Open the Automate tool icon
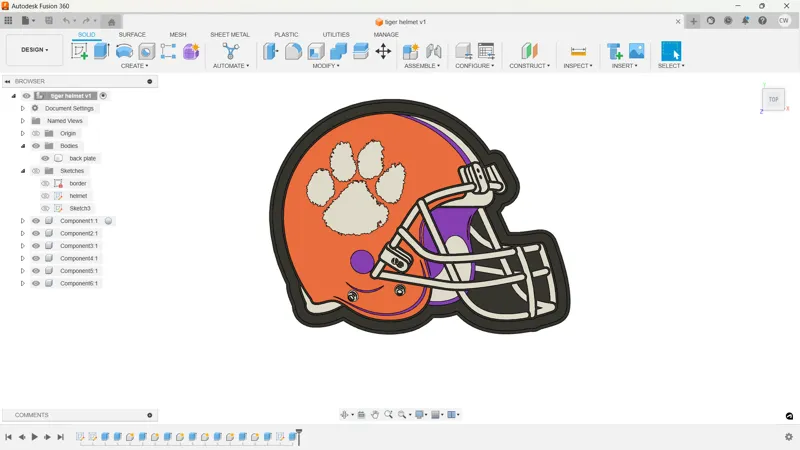The width and height of the screenshot is (800, 450). pyautogui.click(x=231, y=51)
